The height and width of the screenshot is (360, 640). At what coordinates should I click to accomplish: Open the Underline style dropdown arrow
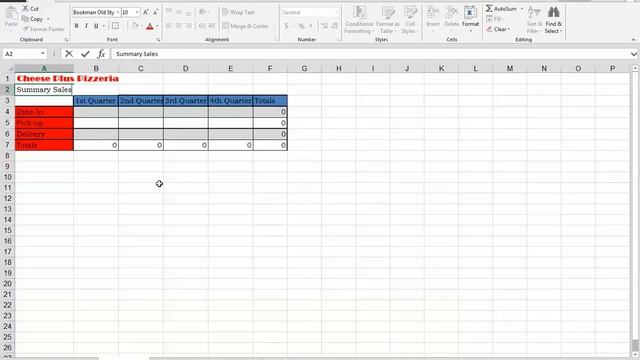(104, 26)
